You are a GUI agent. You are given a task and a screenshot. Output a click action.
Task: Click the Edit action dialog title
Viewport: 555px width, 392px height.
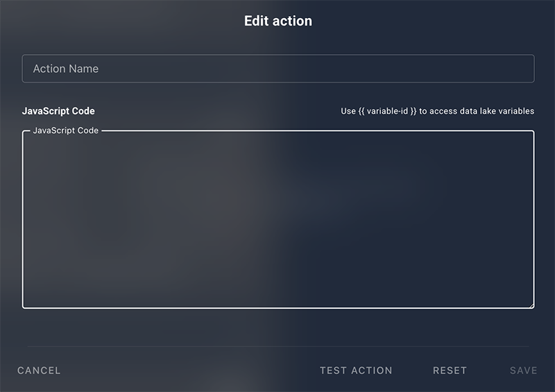tap(278, 21)
